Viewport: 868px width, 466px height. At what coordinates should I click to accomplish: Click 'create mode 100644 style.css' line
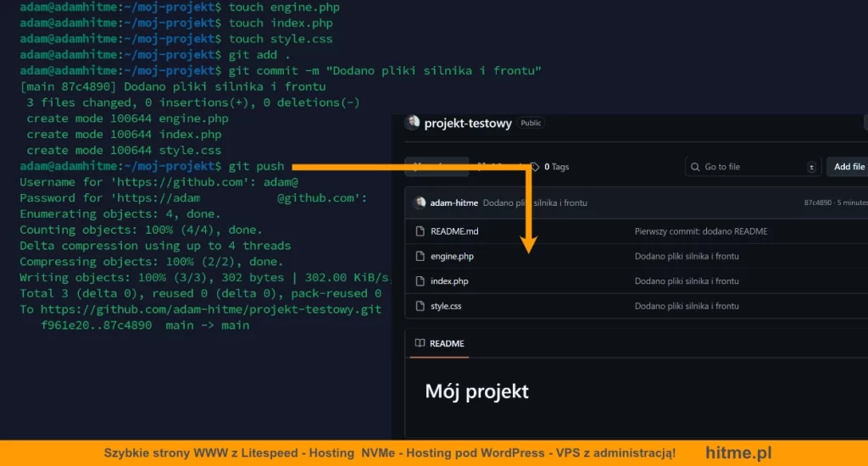[124, 151]
